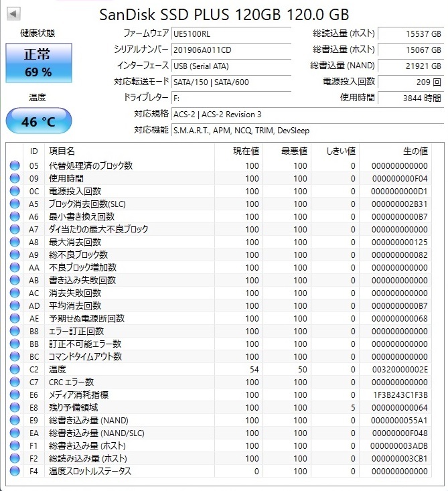This screenshot has width=448, height=491.
Task: Click status icon of row C7 CRC エラー数
Action: click(15, 382)
